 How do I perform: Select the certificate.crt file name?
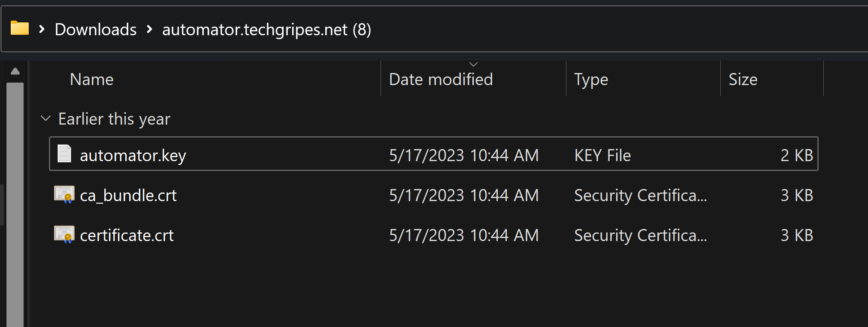pos(127,235)
